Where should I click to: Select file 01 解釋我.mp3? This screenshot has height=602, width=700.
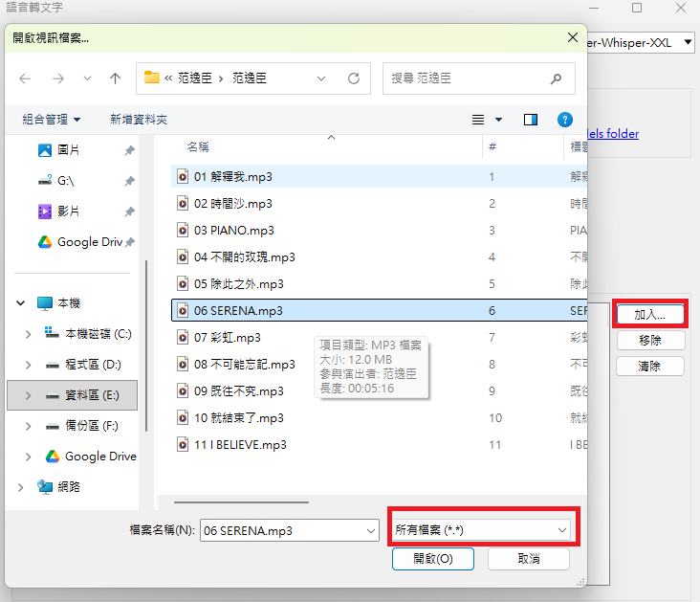pyautogui.click(x=379, y=176)
